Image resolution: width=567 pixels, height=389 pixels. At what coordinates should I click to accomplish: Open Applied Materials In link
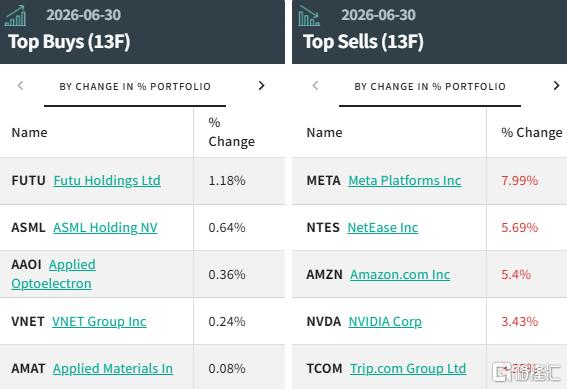coord(113,368)
